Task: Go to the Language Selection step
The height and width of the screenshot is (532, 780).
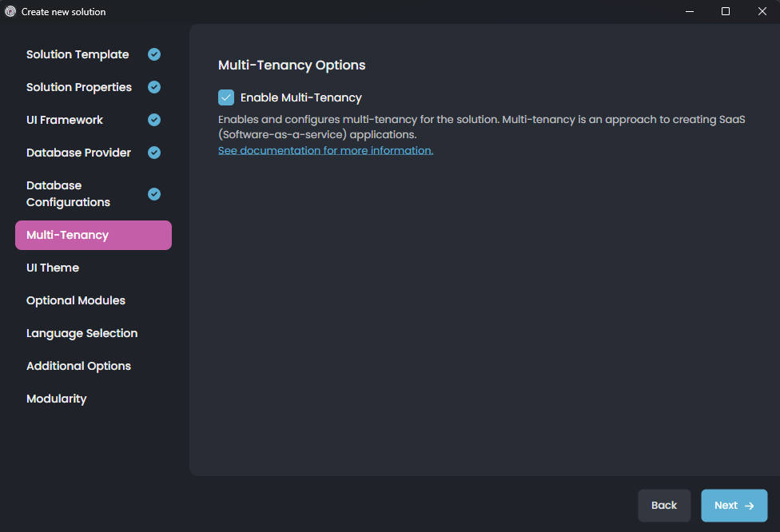Action: tap(82, 333)
